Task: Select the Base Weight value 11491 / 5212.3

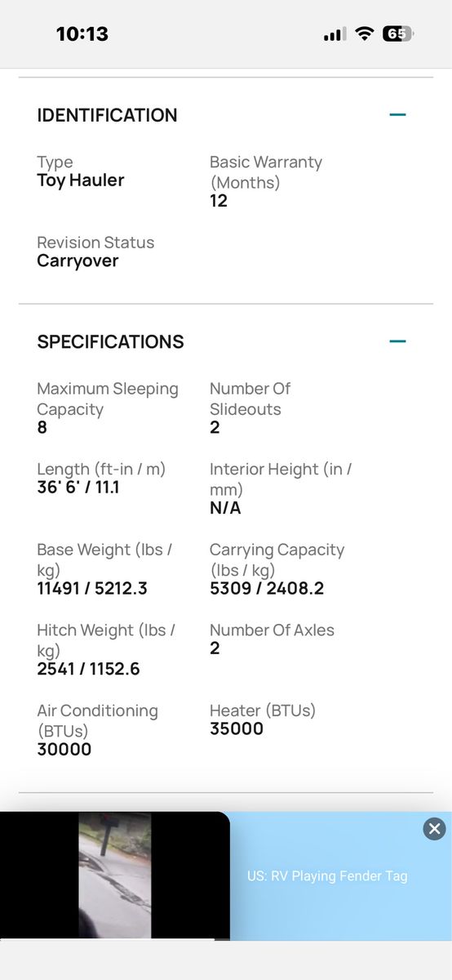Action: pos(92,589)
